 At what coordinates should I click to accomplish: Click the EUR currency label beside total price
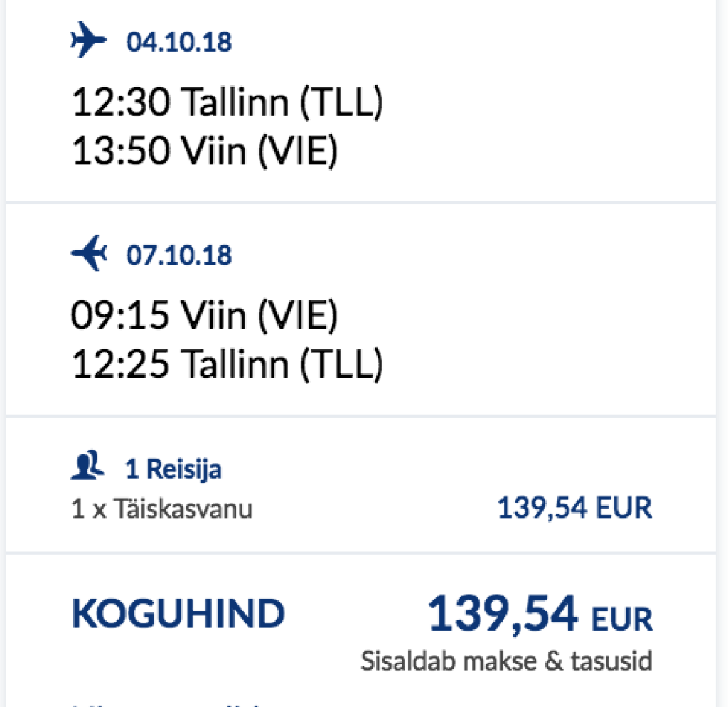(x=624, y=619)
